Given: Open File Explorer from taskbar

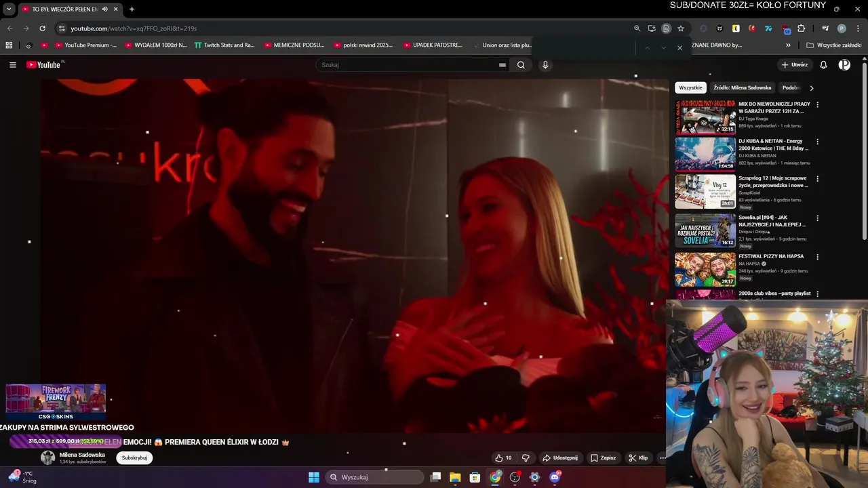Looking at the screenshot, I should [455, 477].
